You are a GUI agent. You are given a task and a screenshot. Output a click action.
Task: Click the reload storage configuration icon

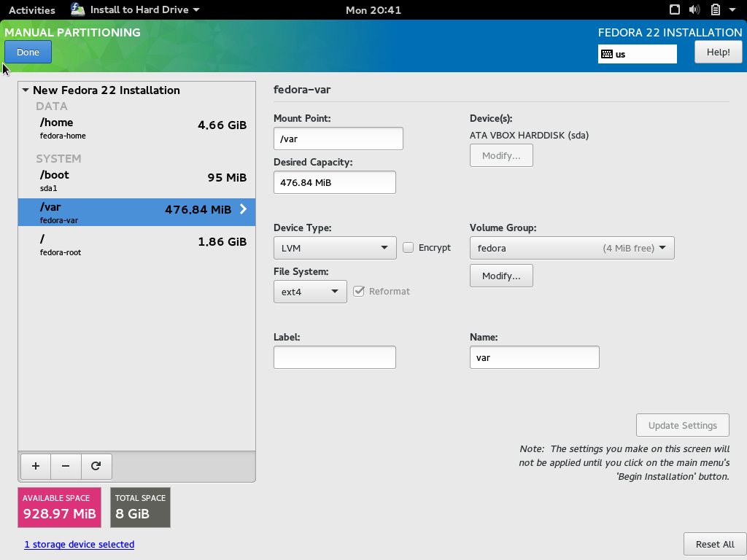click(x=96, y=466)
